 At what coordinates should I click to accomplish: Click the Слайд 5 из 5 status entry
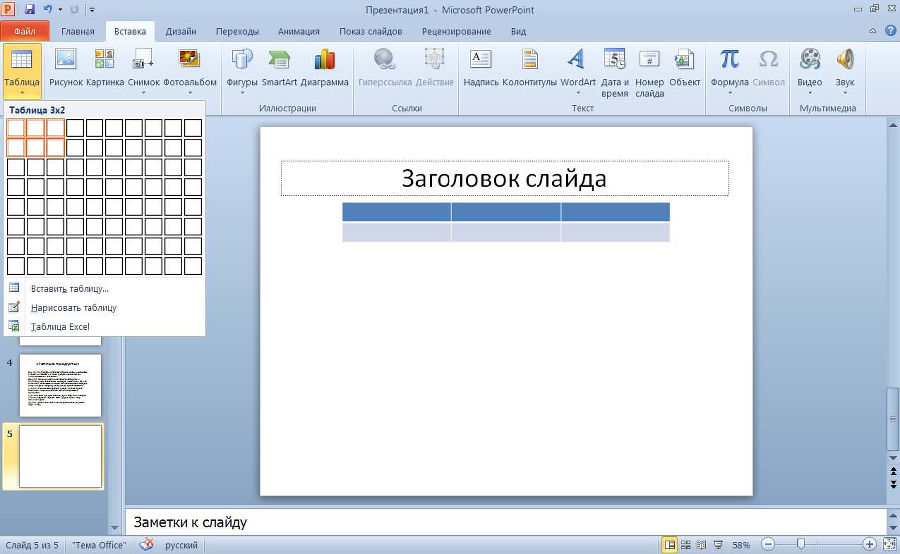[32, 545]
